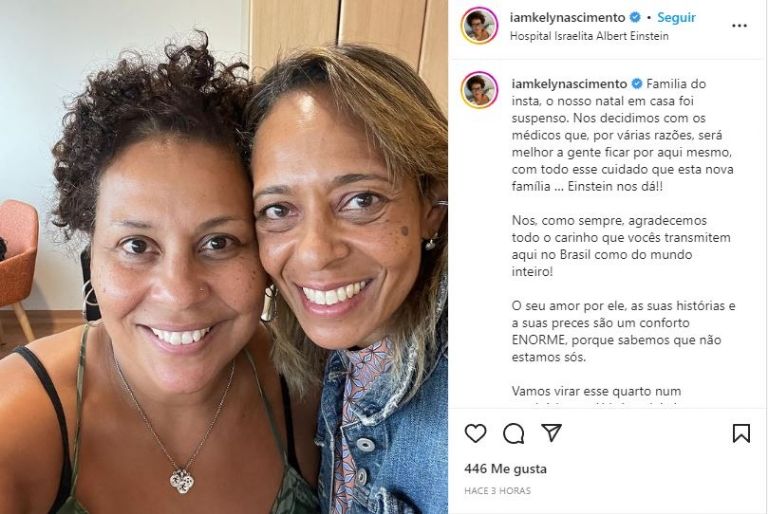Click the HACE 3 HORAS timestamp

(x=497, y=490)
